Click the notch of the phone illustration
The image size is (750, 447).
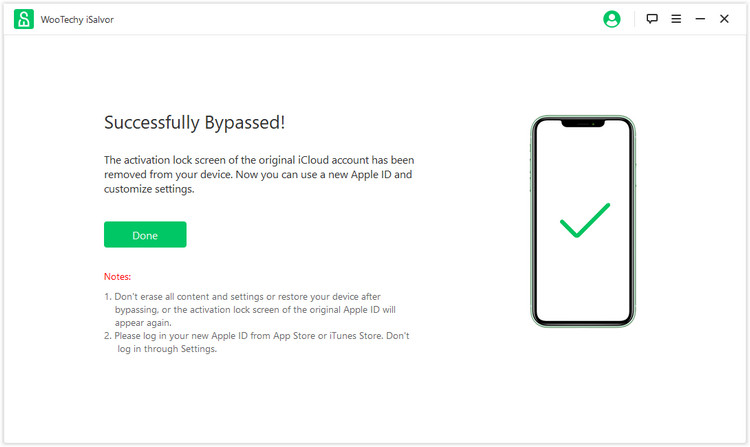[x=583, y=125]
